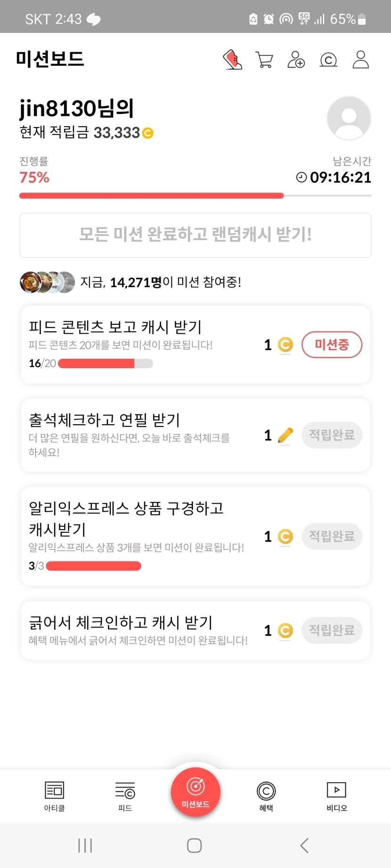Tap the gold coin next to 33,333

coord(148,133)
